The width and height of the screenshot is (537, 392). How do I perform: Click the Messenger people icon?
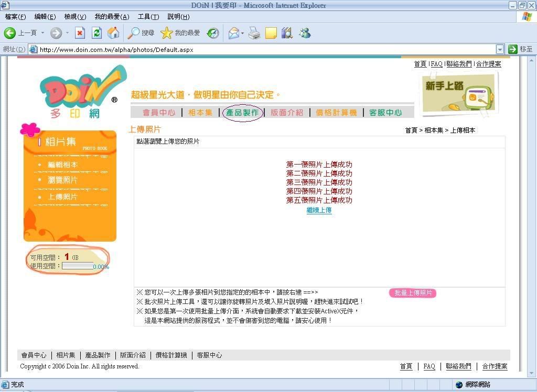(304, 33)
